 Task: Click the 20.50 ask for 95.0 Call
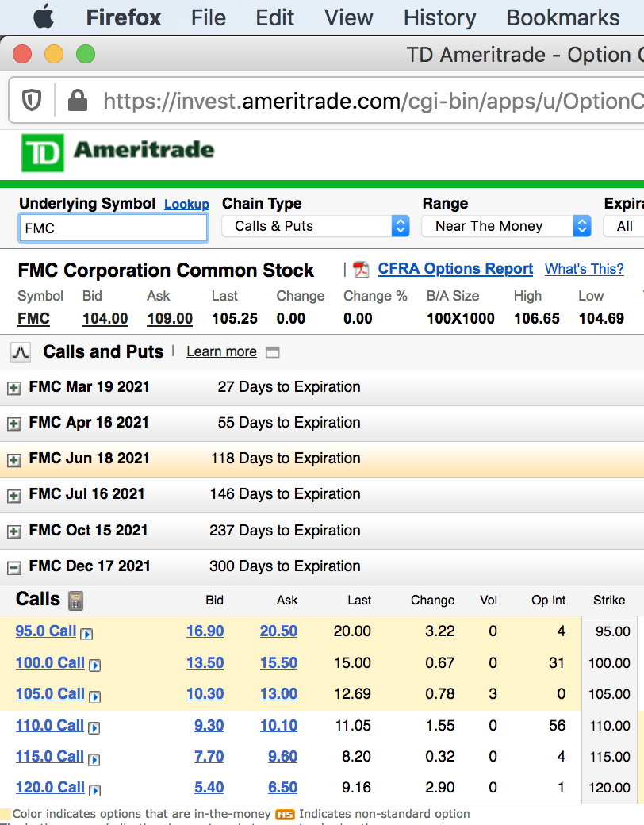click(279, 631)
